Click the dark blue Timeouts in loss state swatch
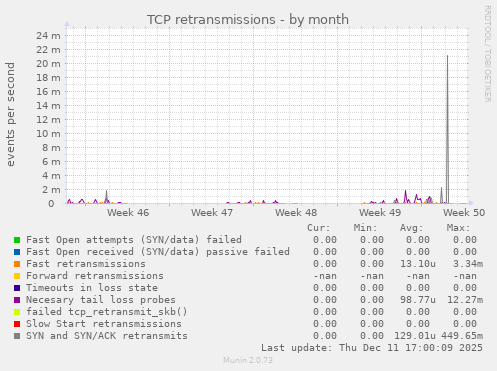This screenshot has width=497, height=371. pos(17,288)
